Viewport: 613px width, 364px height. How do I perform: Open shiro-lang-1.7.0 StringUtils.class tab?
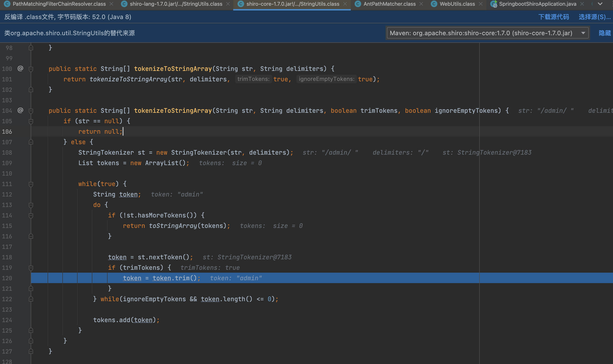pos(176,4)
